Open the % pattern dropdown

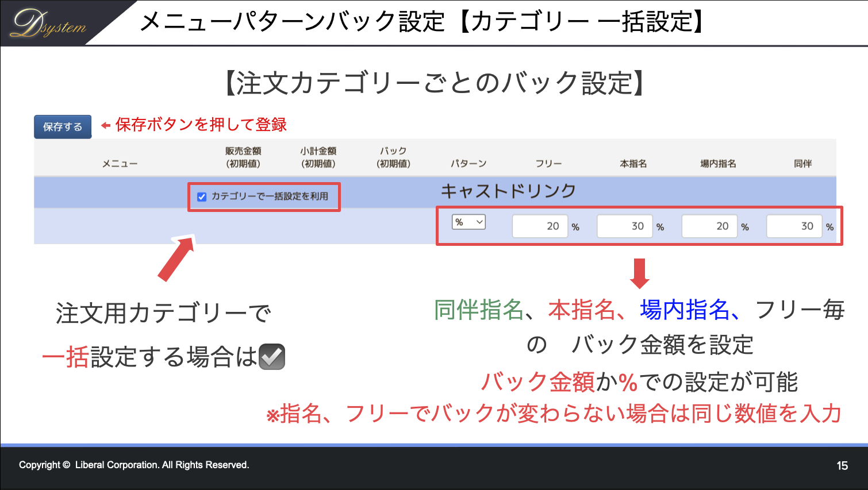[x=468, y=222]
